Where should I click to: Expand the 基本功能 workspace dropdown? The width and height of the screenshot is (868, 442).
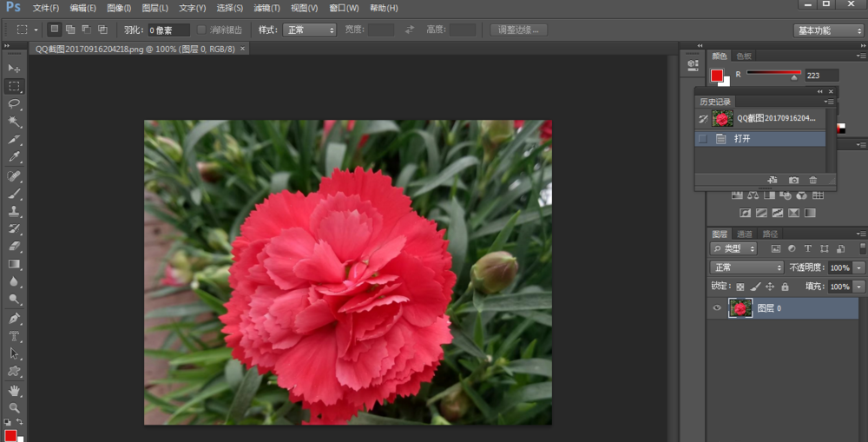coord(828,30)
